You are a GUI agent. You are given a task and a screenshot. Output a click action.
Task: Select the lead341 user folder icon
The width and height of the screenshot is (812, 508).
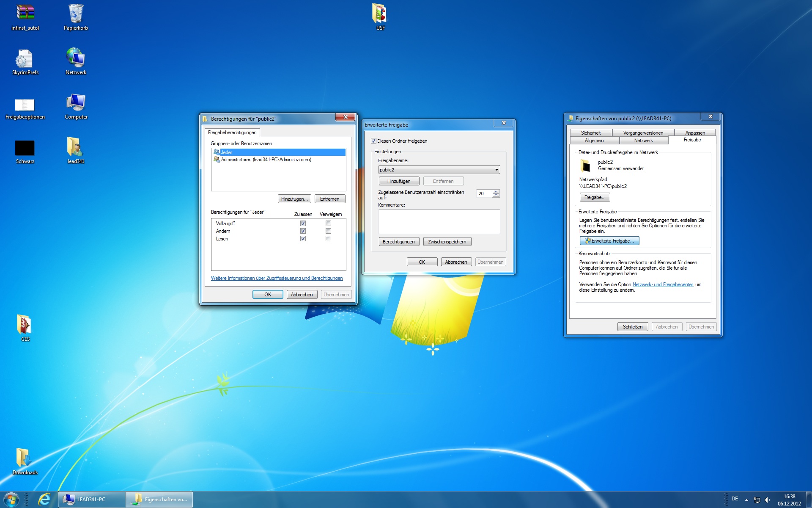coord(75,147)
